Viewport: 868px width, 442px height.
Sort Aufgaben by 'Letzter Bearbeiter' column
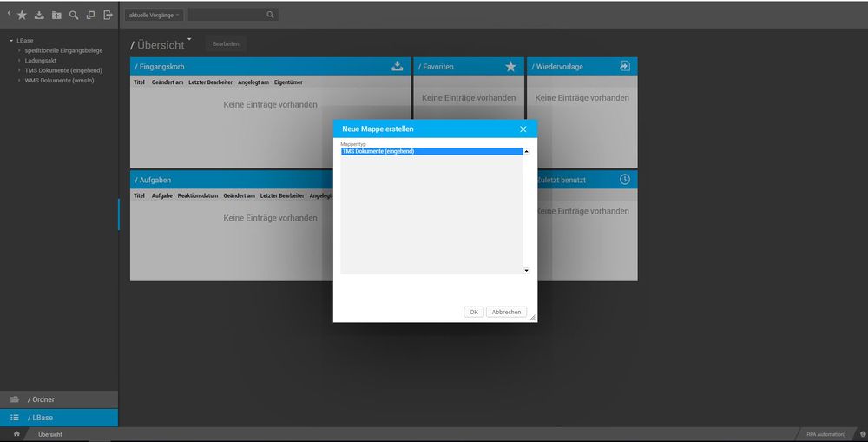click(282, 196)
